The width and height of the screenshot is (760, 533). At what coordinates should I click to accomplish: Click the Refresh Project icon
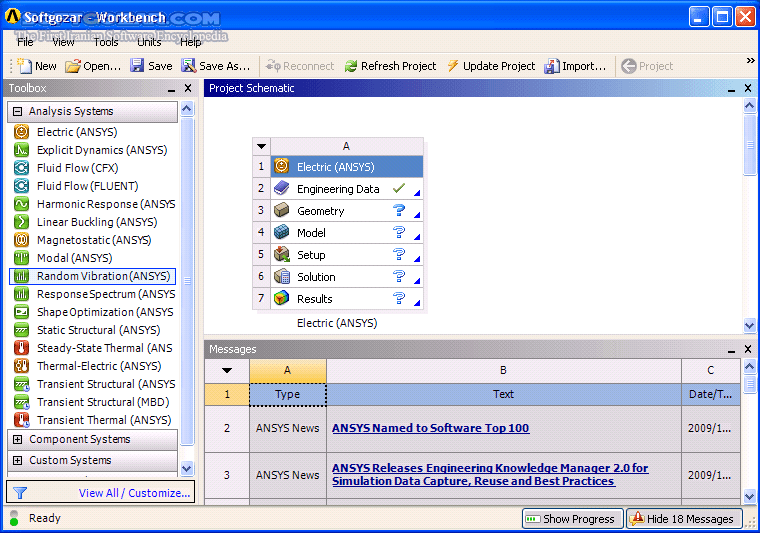[x=351, y=66]
